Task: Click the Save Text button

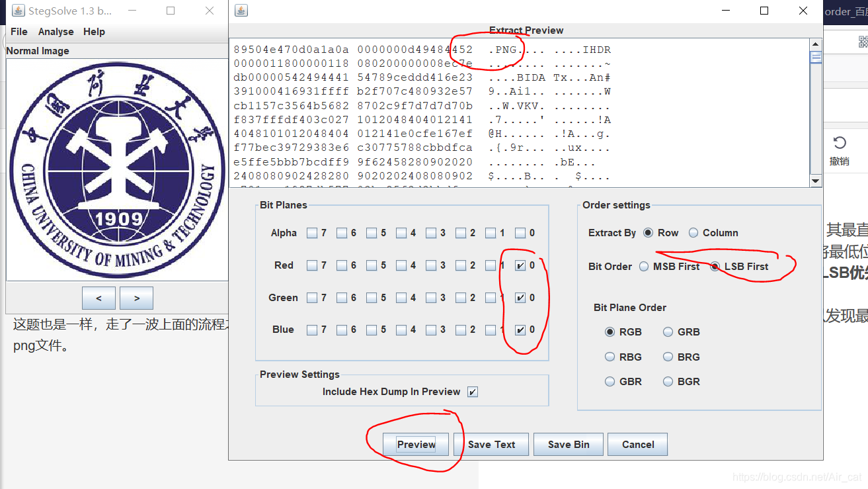Action: coord(491,445)
